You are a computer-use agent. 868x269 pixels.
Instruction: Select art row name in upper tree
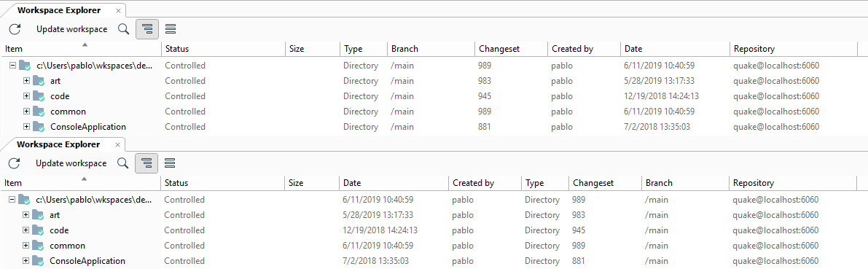coord(55,81)
